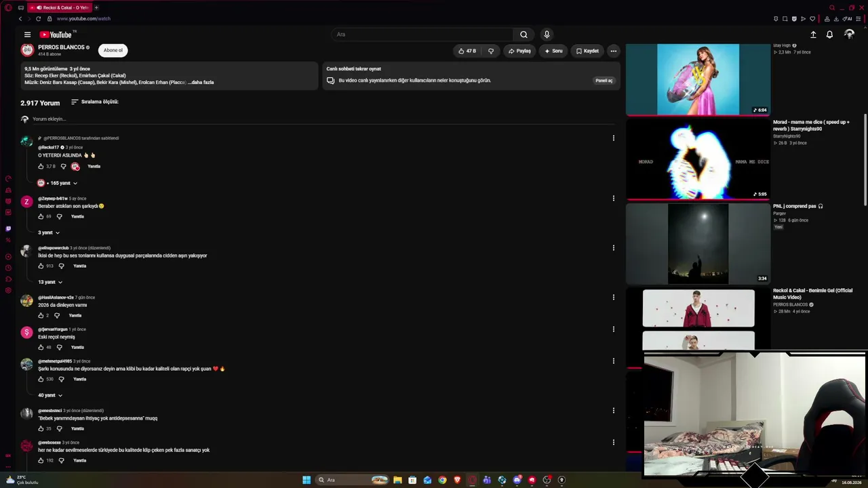This screenshot has width=868, height=488.
Task: Save the video with Kaydet
Action: click(587, 51)
